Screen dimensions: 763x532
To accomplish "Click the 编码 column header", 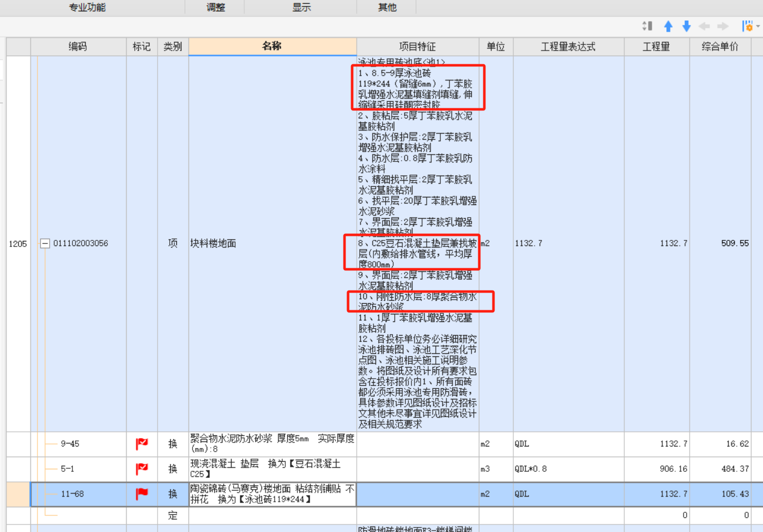I will tap(79, 47).
